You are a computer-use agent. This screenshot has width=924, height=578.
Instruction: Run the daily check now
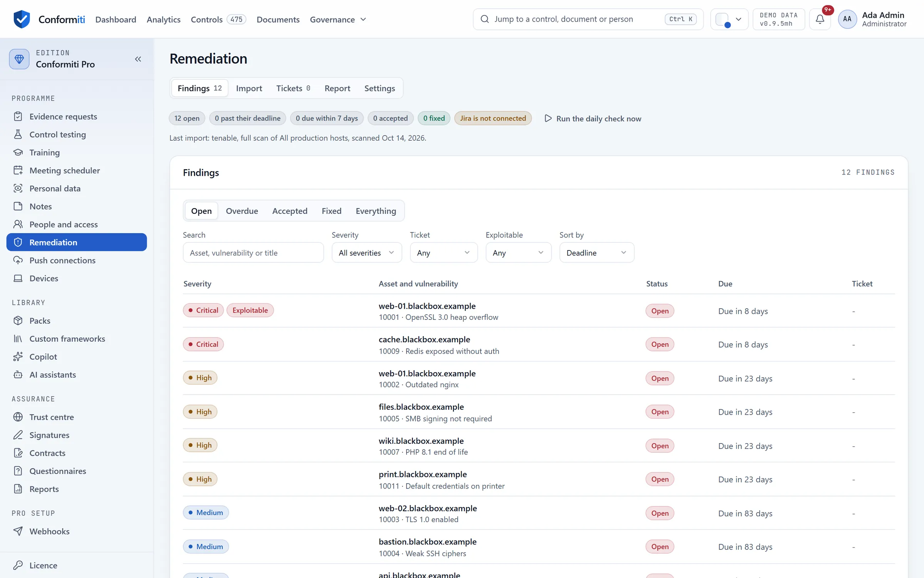(x=593, y=119)
